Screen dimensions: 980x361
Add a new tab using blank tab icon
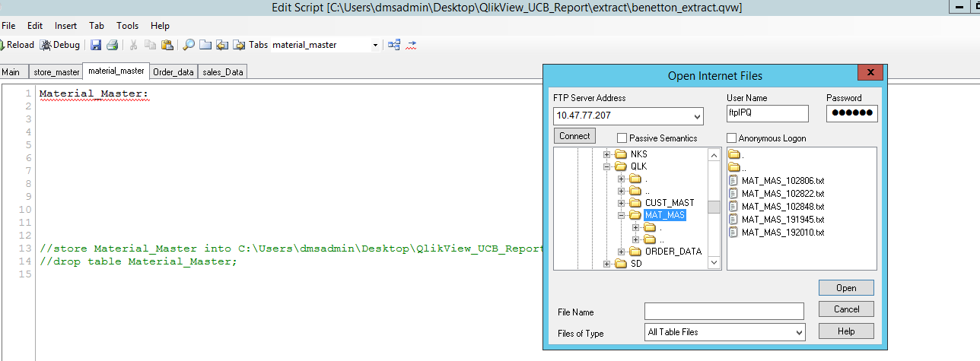click(205, 45)
